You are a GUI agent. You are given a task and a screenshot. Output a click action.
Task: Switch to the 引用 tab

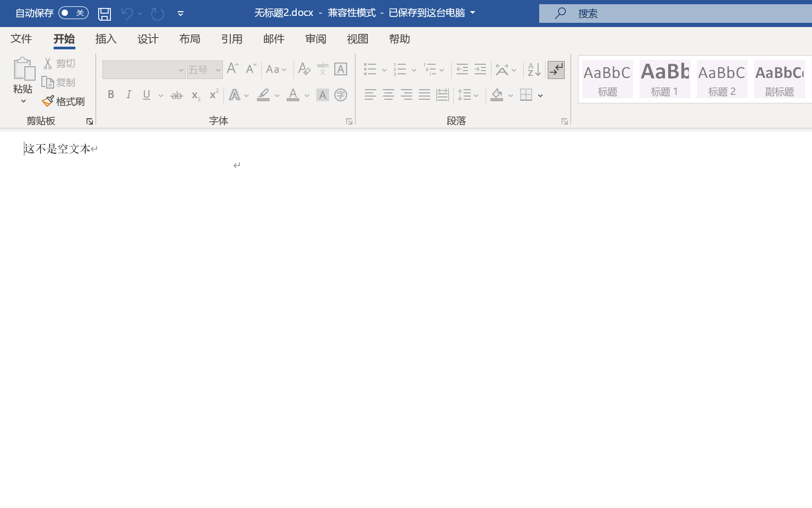point(232,39)
